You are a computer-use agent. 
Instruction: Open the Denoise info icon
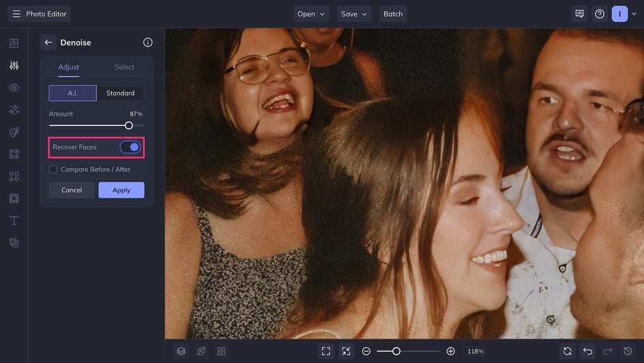click(x=148, y=42)
